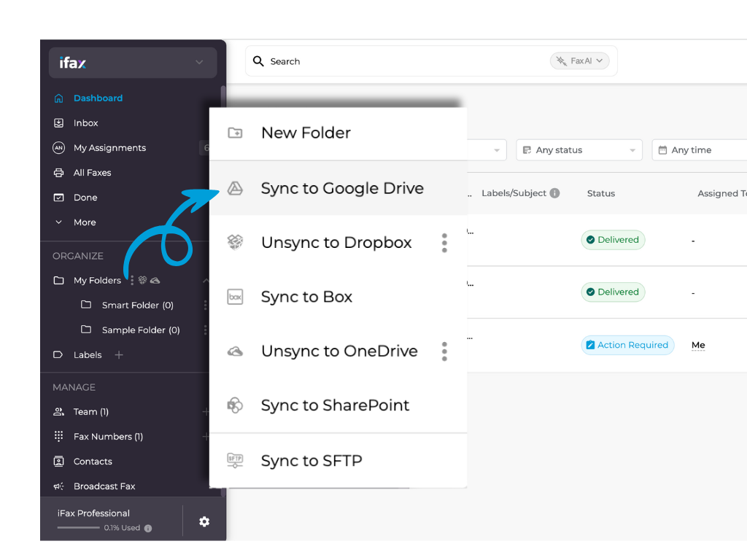This screenshot has width=747, height=560.
Task: Click the Me assignee link
Action: tap(698, 345)
